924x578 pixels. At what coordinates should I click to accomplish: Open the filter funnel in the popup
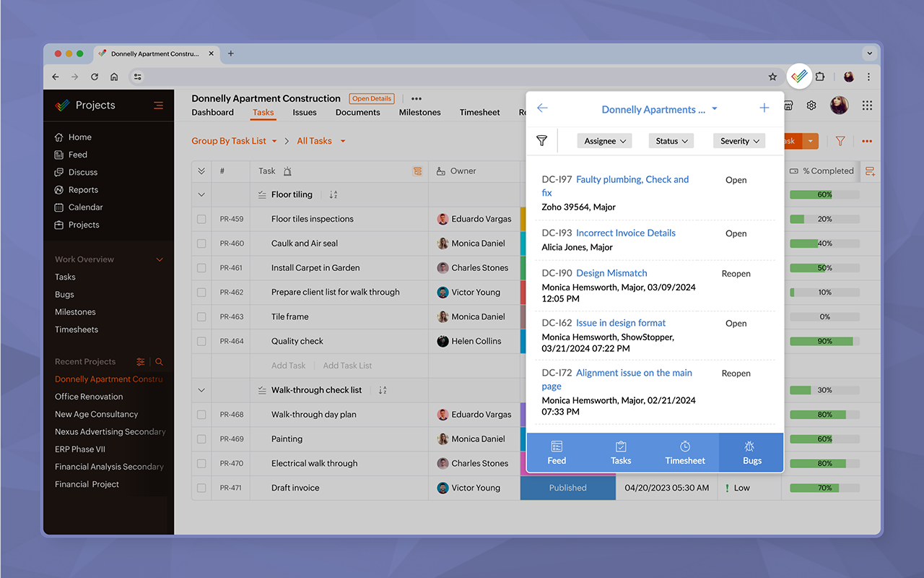click(541, 141)
